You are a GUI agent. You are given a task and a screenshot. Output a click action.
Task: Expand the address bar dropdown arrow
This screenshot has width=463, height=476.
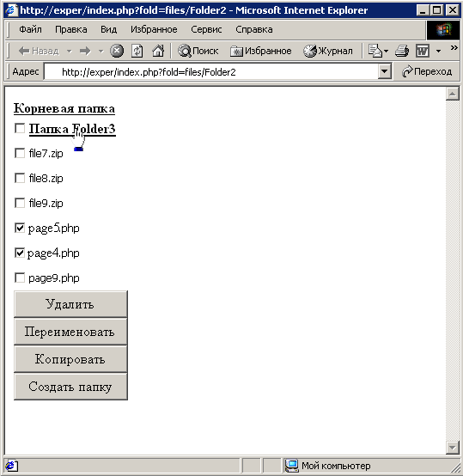pos(384,71)
